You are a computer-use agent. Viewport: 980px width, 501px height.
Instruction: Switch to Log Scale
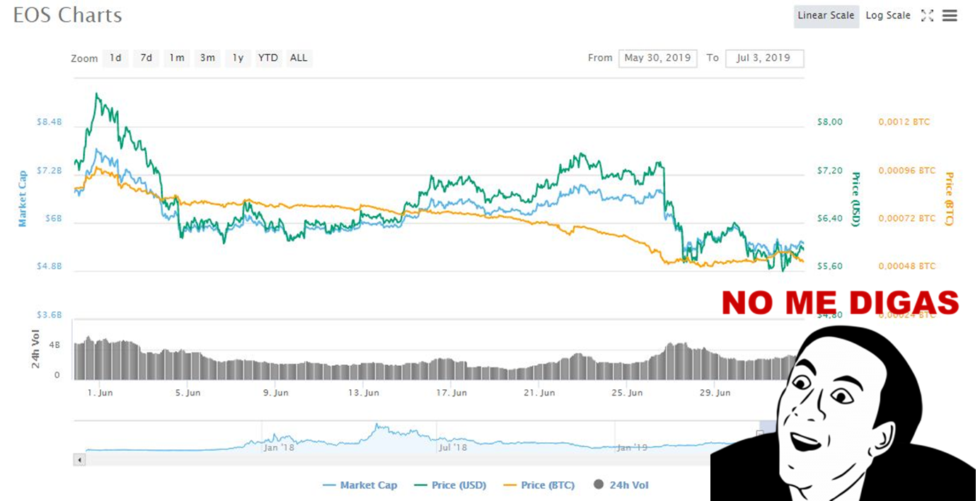tap(888, 16)
